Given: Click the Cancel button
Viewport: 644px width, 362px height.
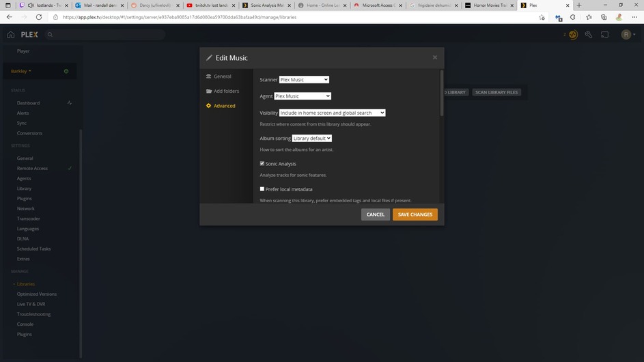Looking at the screenshot, I should (x=376, y=214).
